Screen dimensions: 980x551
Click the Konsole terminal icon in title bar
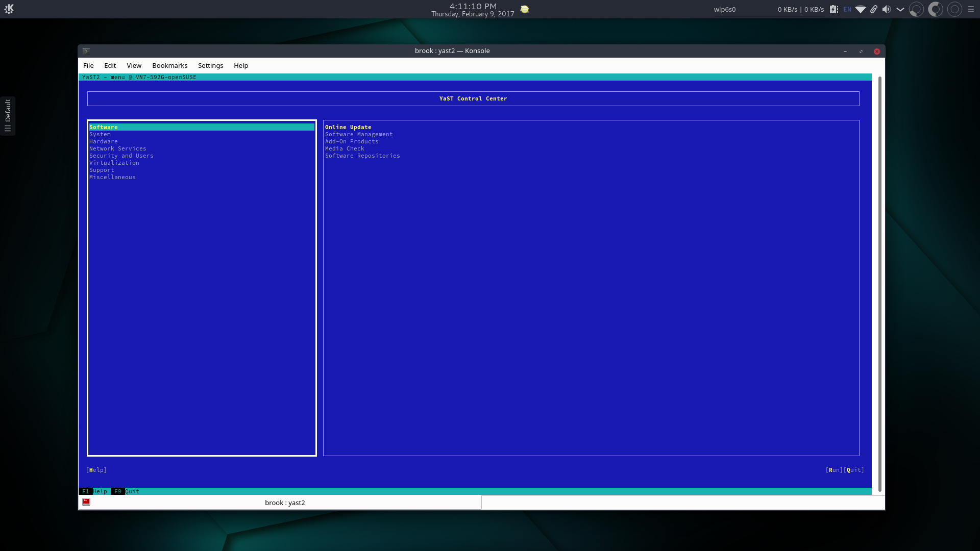[x=86, y=51]
